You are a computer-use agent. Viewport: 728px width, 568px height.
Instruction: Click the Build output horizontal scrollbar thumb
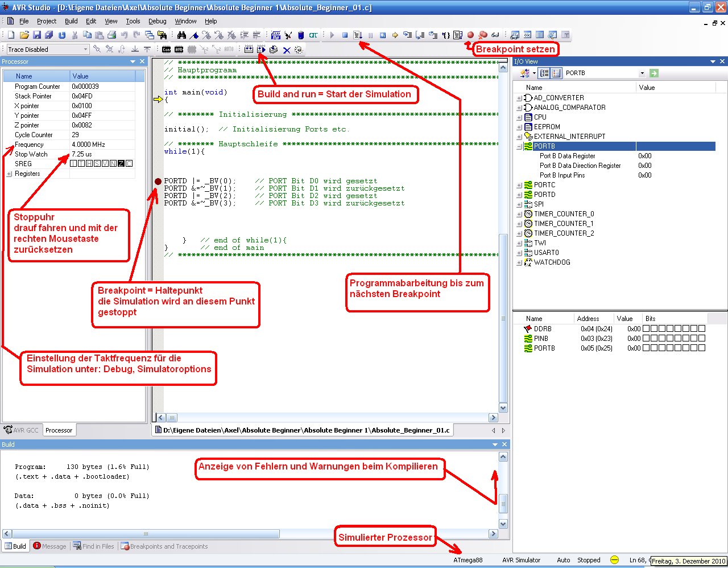click(x=146, y=534)
